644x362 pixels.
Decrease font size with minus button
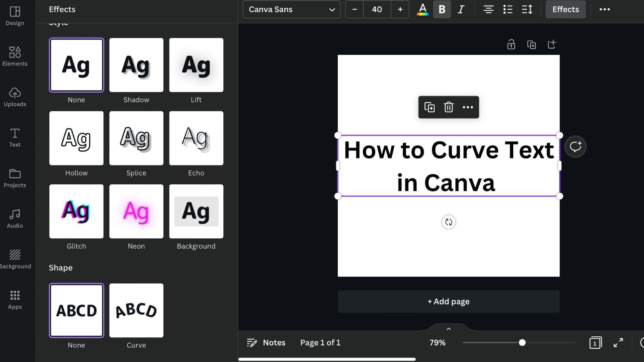click(354, 9)
